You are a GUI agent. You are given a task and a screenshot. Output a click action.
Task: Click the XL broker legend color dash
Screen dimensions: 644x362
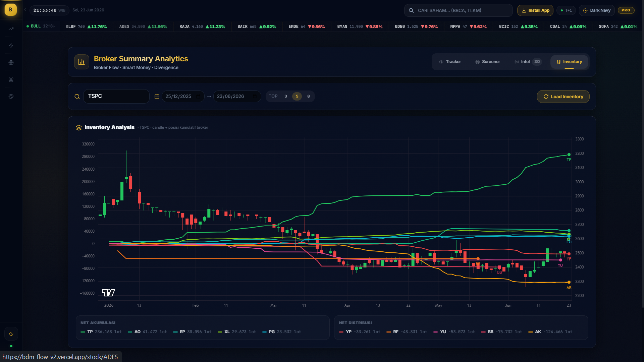click(220, 332)
